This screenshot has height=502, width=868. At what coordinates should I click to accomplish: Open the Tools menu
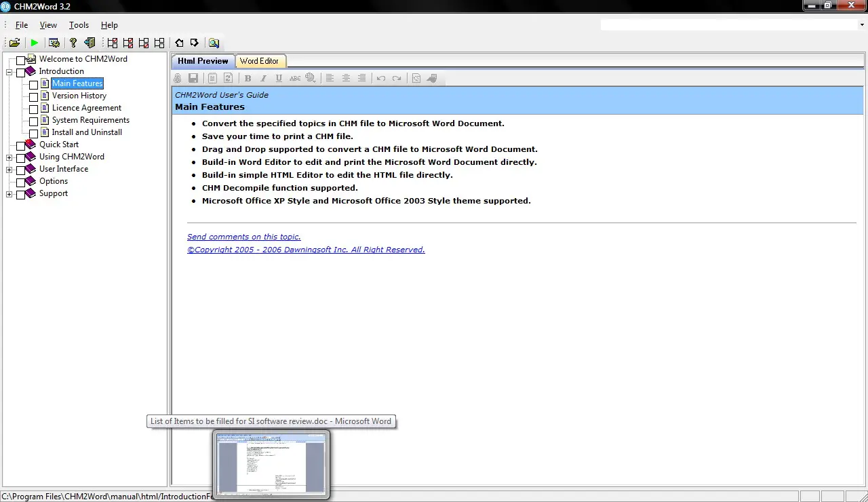point(79,25)
